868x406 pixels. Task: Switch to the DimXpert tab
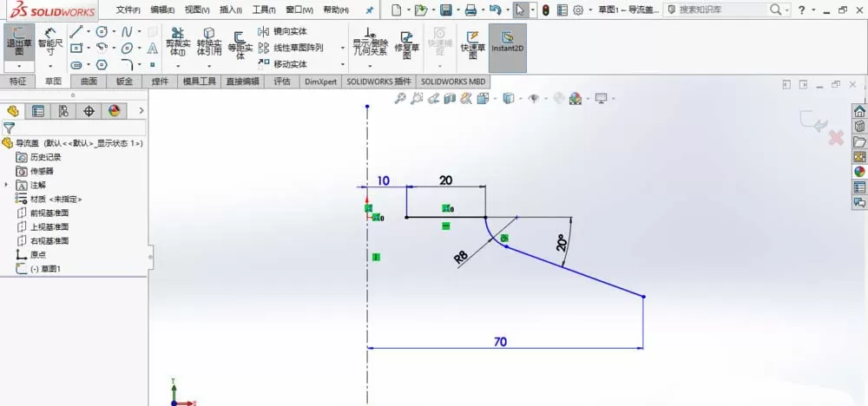coord(321,82)
